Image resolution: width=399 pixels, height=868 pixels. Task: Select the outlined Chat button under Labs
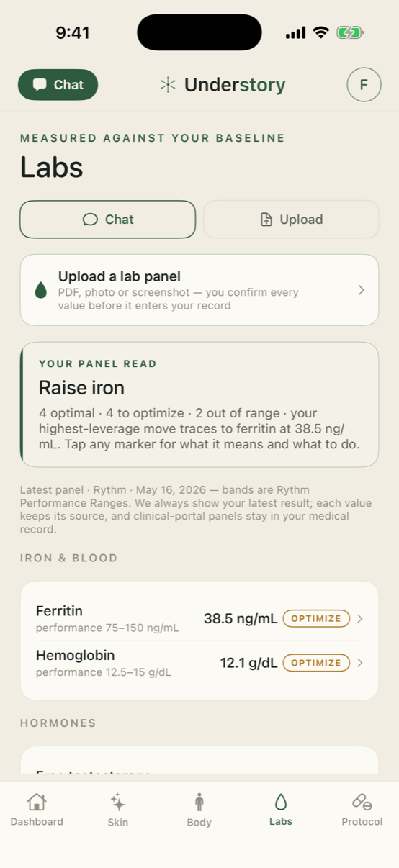(x=108, y=220)
